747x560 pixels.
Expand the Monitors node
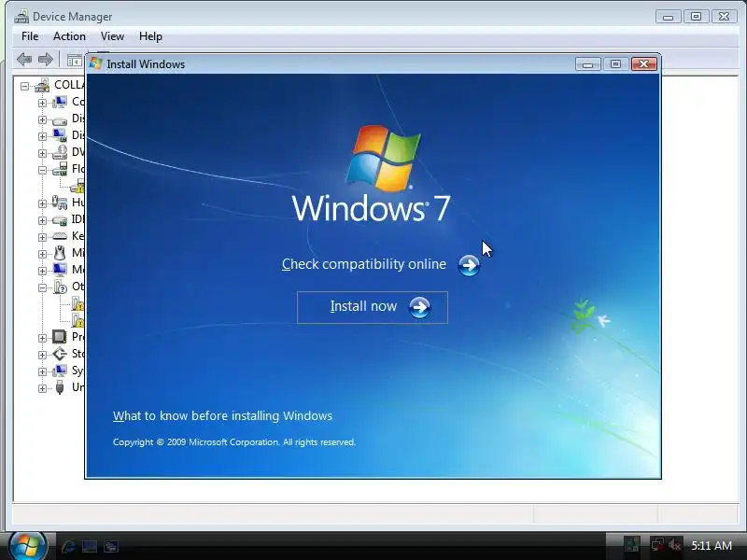coord(42,271)
